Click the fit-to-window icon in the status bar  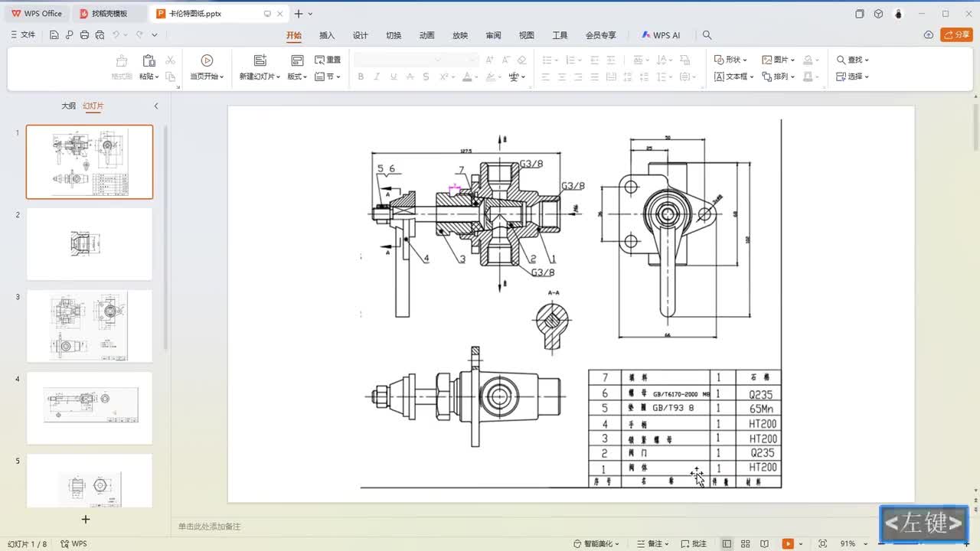coord(822,543)
